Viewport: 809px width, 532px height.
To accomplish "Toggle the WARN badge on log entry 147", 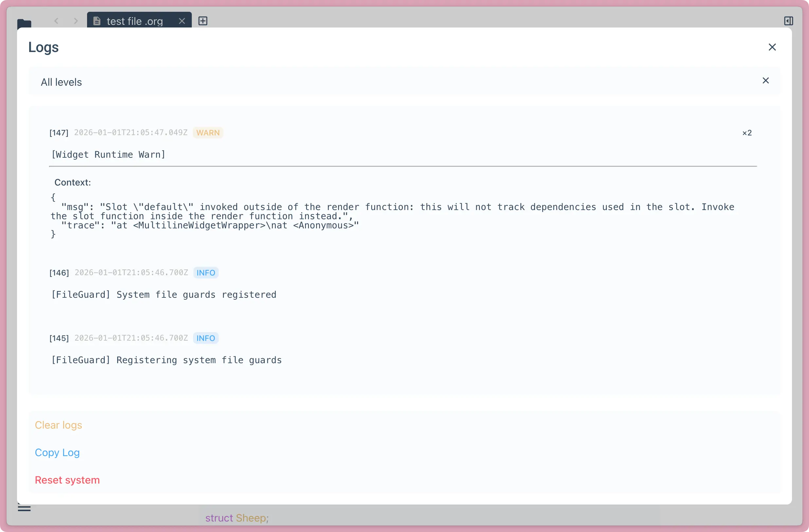I will (208, 133).
